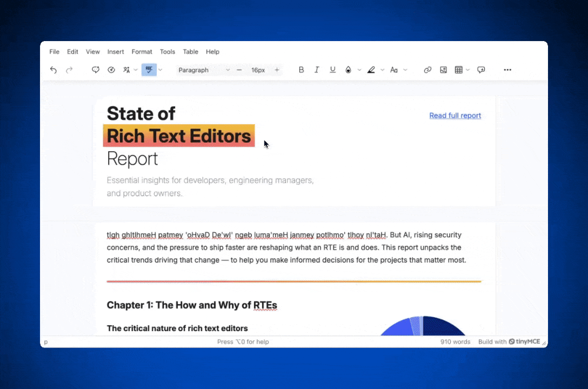Apply the highlight background color
Screen dimensions: 588x389
[x=371, y=70]
